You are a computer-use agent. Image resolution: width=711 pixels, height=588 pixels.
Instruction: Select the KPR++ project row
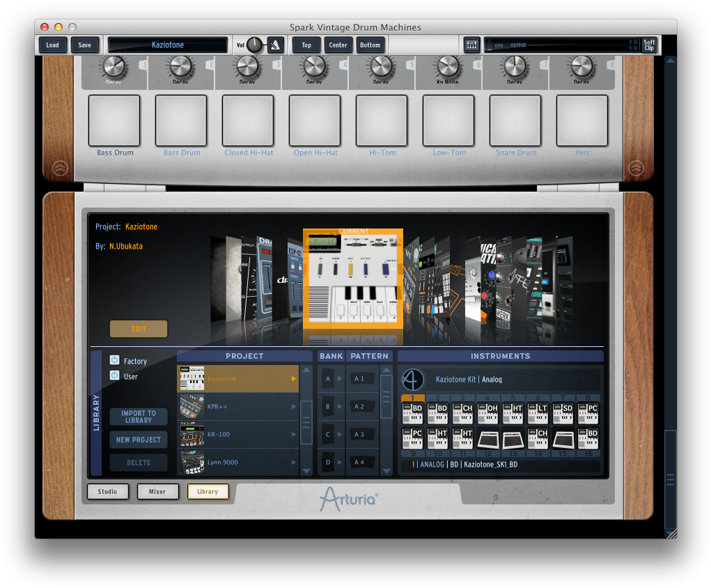238,407
